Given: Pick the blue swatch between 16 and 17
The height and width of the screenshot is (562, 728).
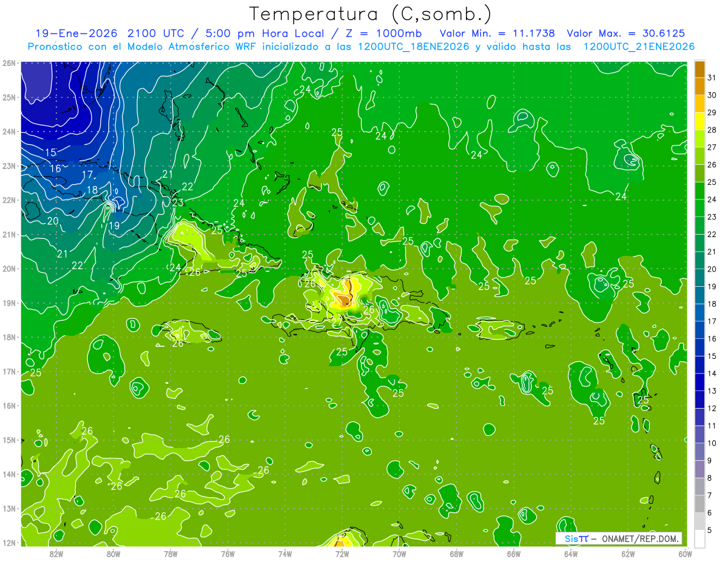Looking at the screenshot, I should coord(699,330).
